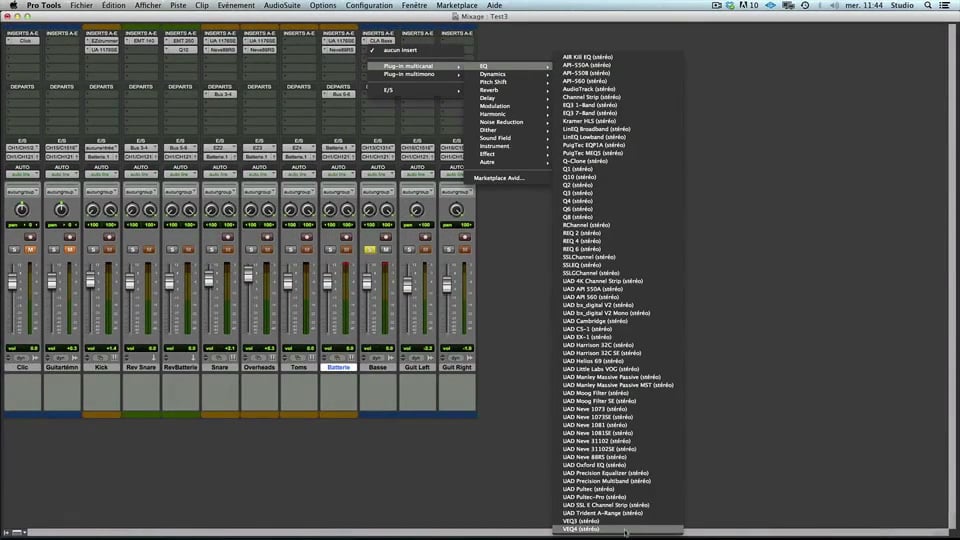Viewport: 960px width, 540px height.
Task: Click the pan knob on Clic track
Action: coord(22,210)
